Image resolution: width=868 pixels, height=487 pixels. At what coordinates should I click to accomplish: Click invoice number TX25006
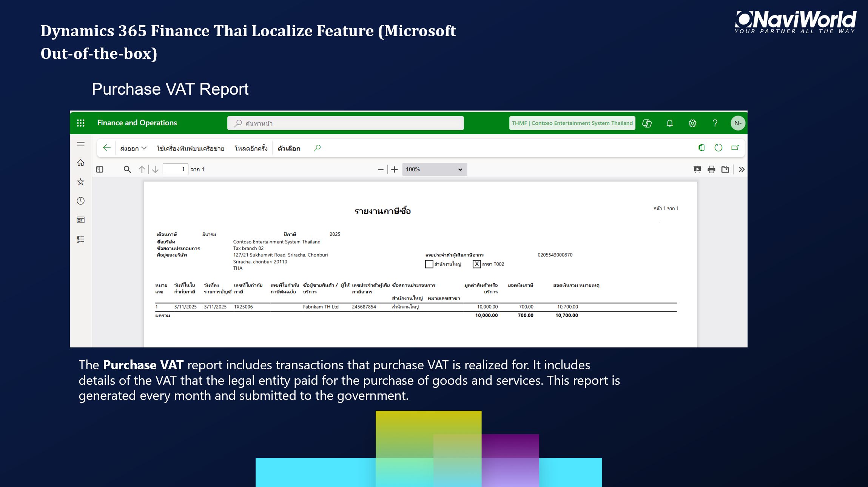pyautogui.click(x=243, y=307)
